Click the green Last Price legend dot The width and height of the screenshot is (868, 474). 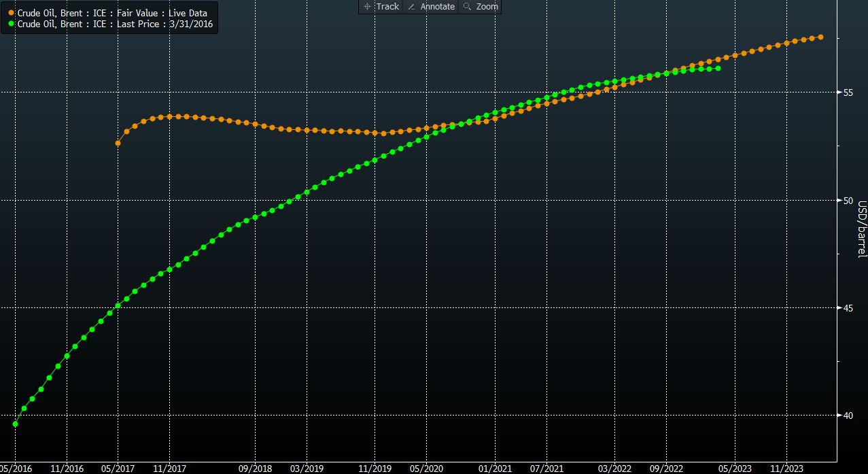coord(12,24)
